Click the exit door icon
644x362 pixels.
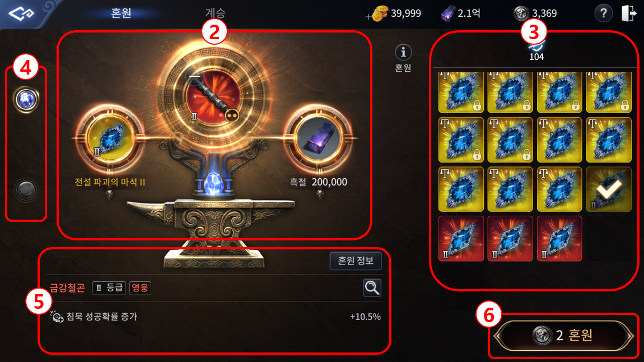628,13
